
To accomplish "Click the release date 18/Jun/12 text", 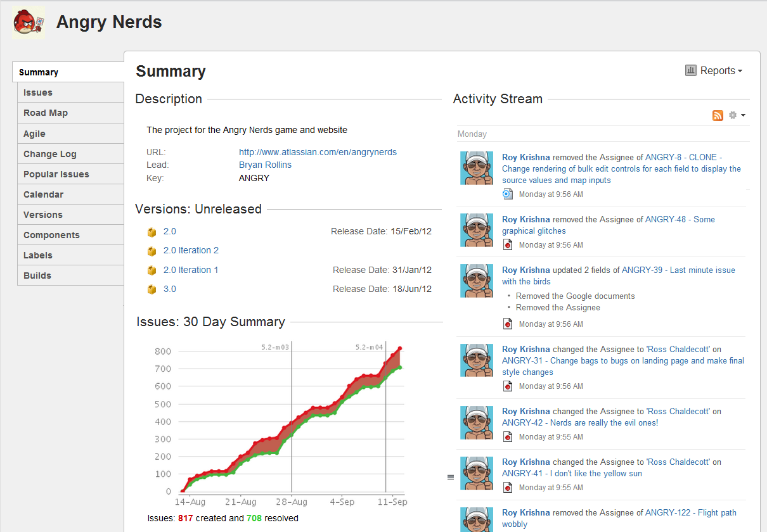I will coord(412,289).
